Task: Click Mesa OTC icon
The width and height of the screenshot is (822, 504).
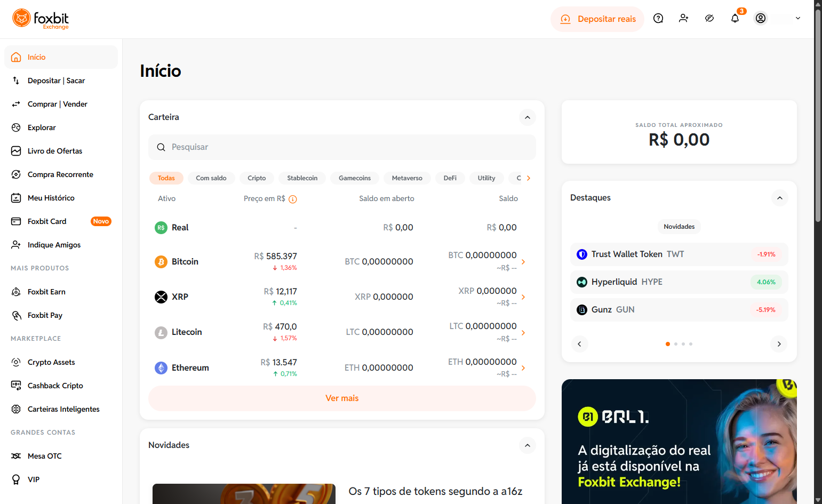Action: tap(16, 456)
